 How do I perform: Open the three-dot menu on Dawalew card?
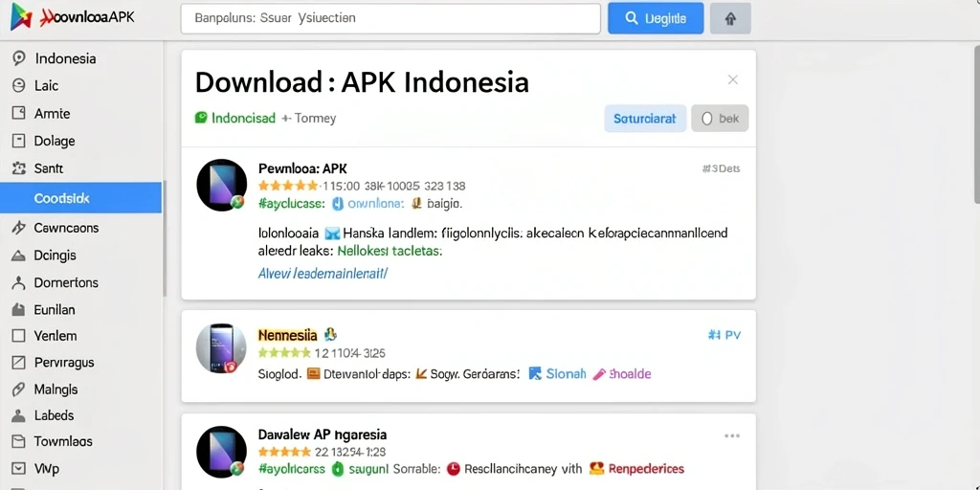[732, 435]
